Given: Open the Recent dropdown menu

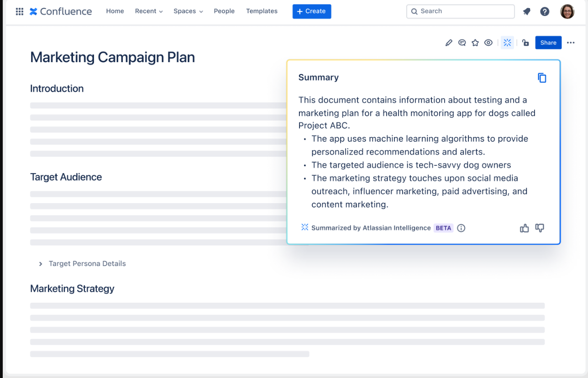Looking at the screenshot, I should coord(149,11).
